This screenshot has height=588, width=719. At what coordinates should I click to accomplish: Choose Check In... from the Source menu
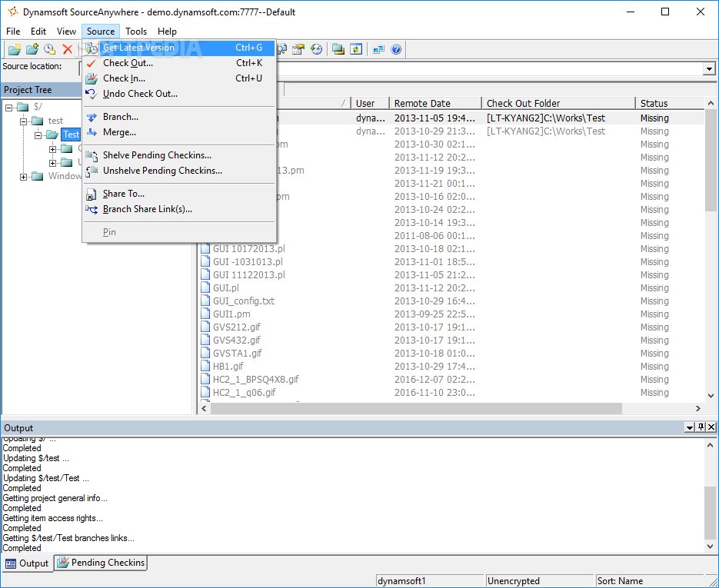(179, 78)
